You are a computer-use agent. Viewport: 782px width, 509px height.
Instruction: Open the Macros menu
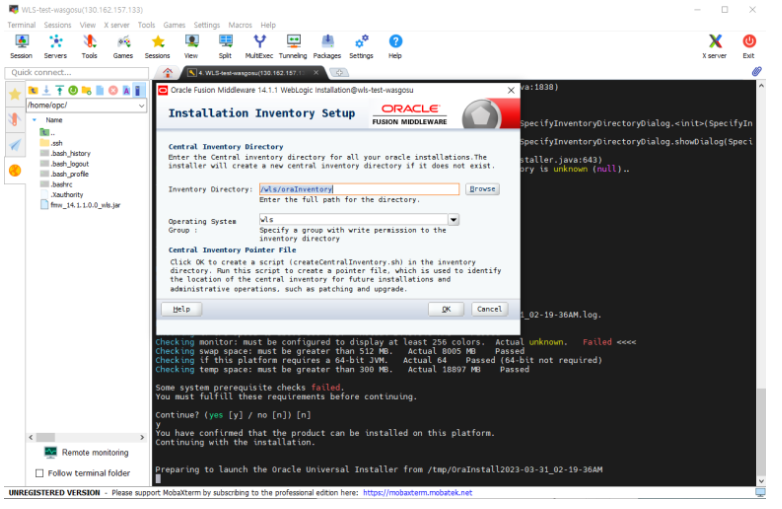240,25
